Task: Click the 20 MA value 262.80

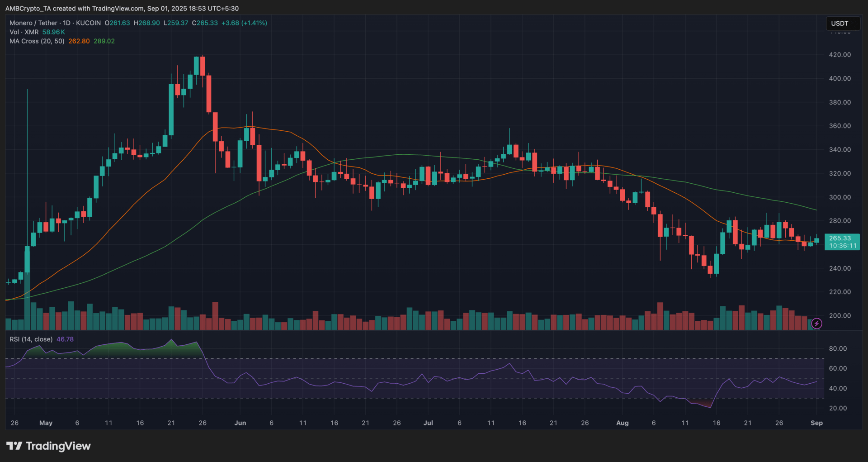Action: 79,41
